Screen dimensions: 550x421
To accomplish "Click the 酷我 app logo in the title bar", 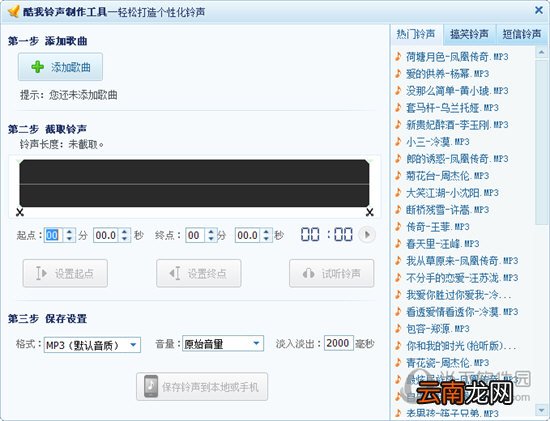I will pos(14,11).
